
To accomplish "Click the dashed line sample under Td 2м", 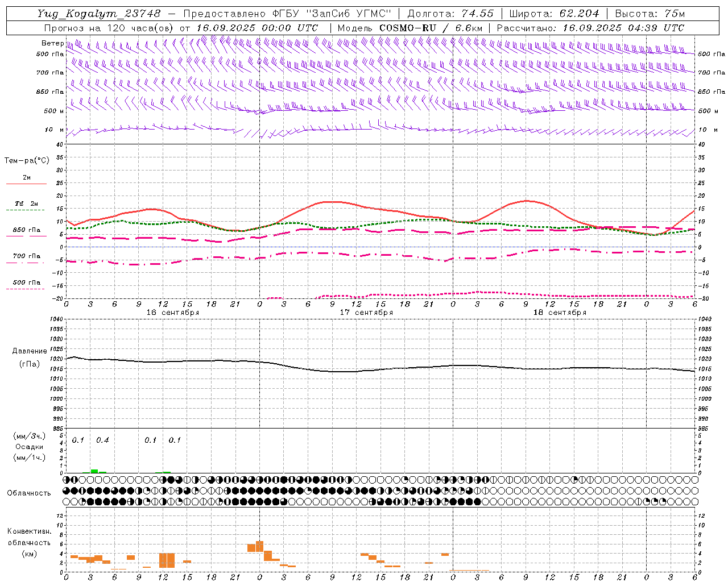I will click(x=26, y=210).
